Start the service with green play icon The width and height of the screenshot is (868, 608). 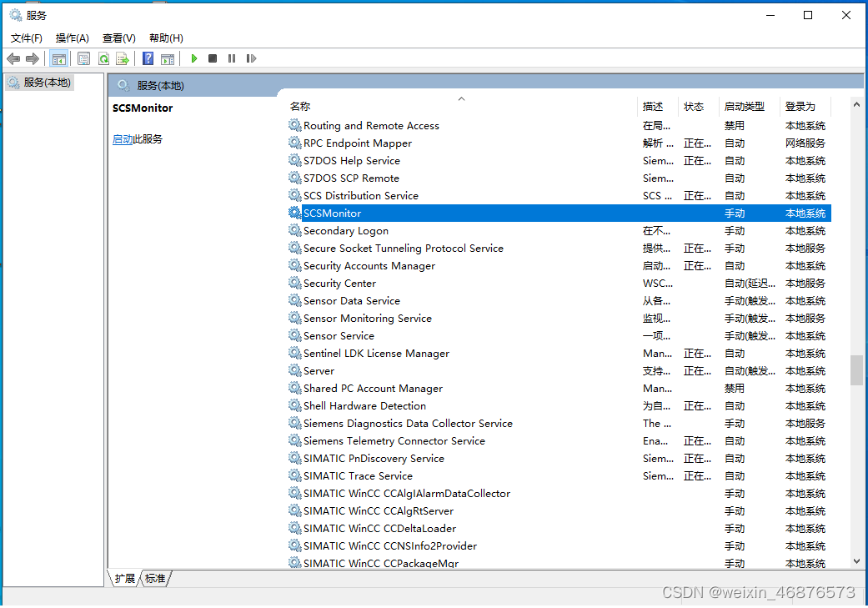point(193,58)
